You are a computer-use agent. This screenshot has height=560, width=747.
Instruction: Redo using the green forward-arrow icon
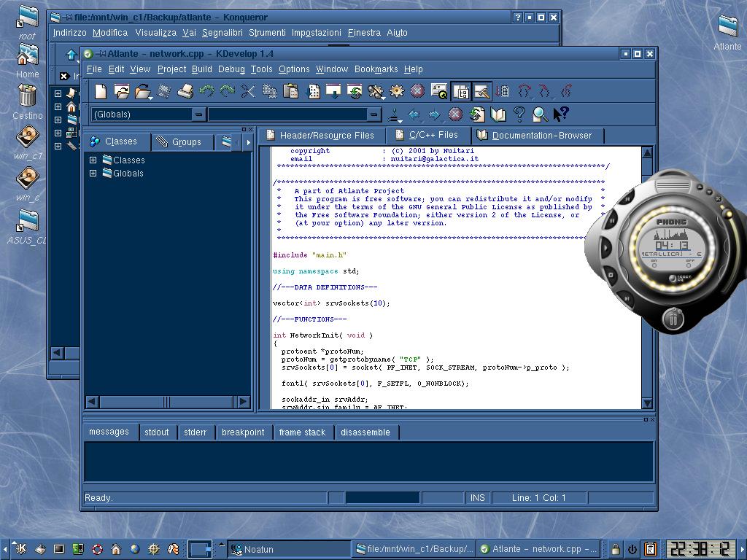pos(227,90)
